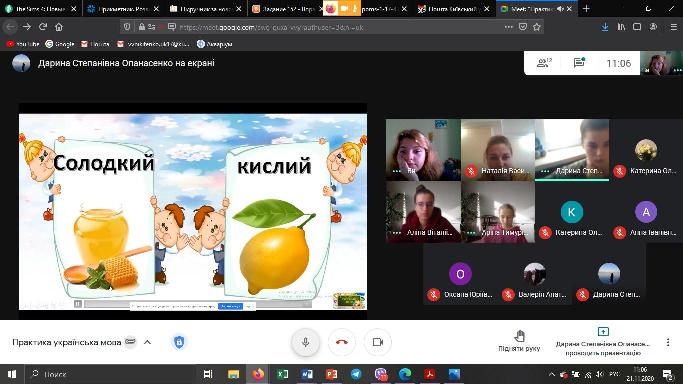Open a new browser tab
683x384 pixels.
coord(586,9)
